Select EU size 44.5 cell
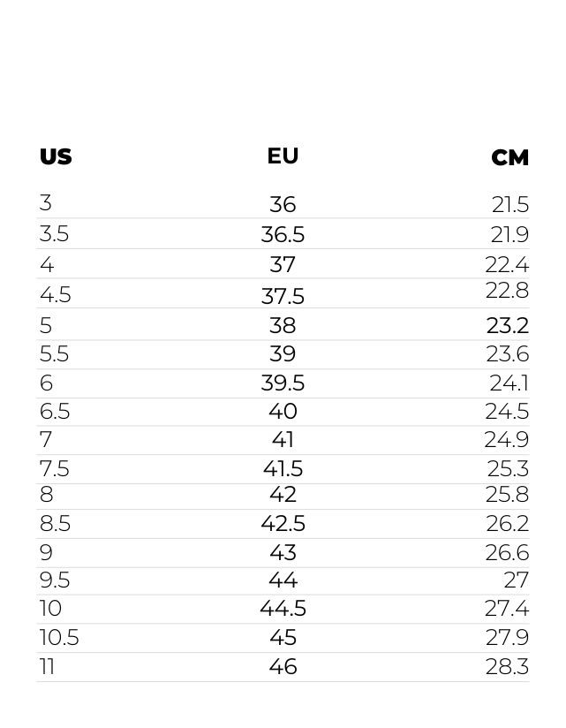 pos(283,608)
